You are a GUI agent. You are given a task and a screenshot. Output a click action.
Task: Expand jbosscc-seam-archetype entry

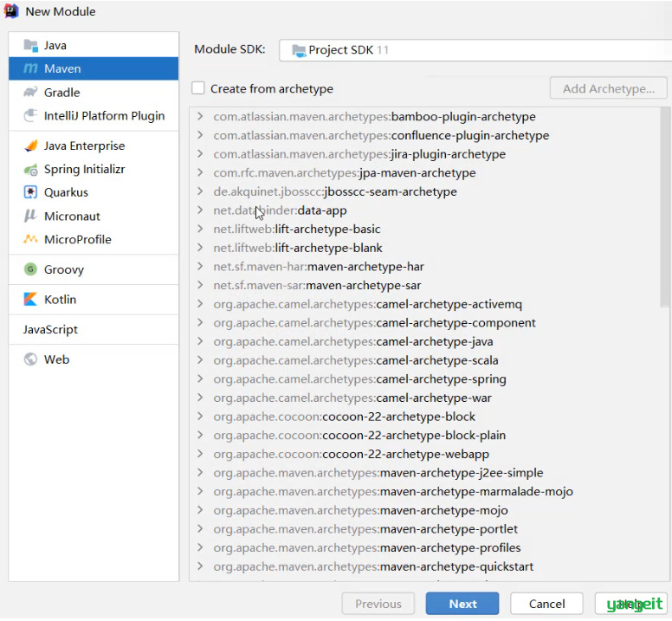(x=200, y=191)
